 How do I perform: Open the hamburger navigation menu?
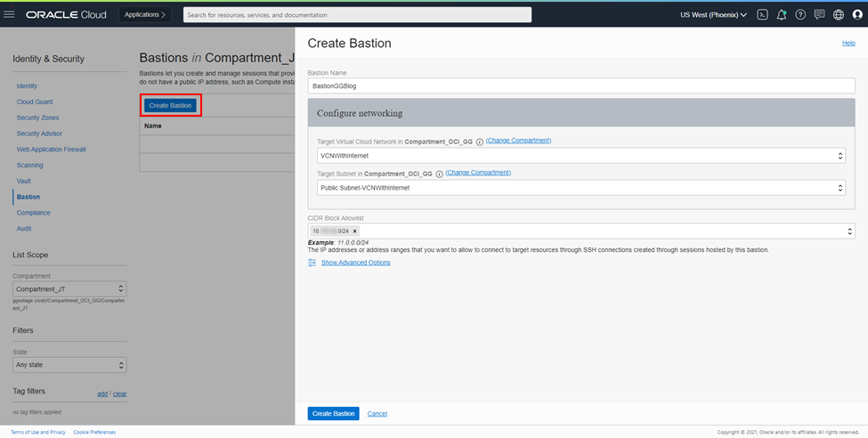[x=9, y=14]
